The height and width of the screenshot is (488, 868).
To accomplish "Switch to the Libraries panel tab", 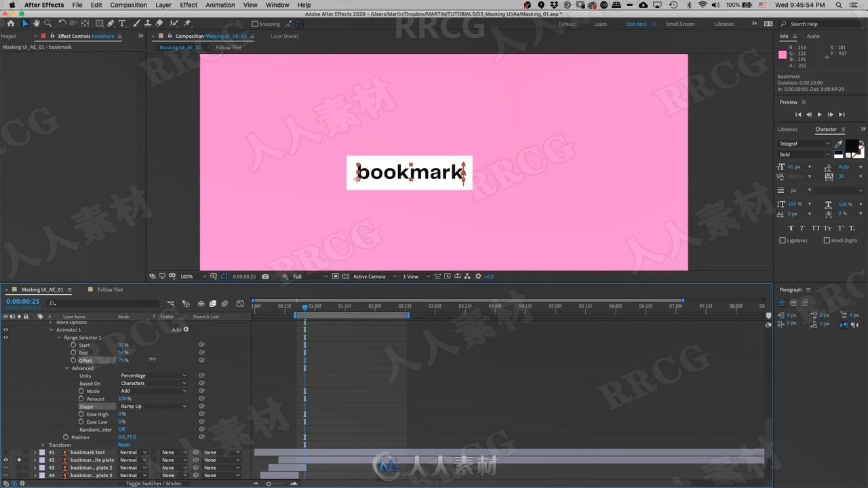I will [x=787, y=129].
